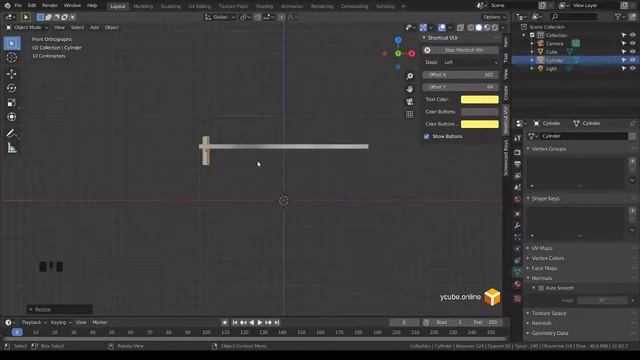This screenshot has height=360, width=640.
Task: Open the Output properties tab icon
Action: tap(518, 164)
